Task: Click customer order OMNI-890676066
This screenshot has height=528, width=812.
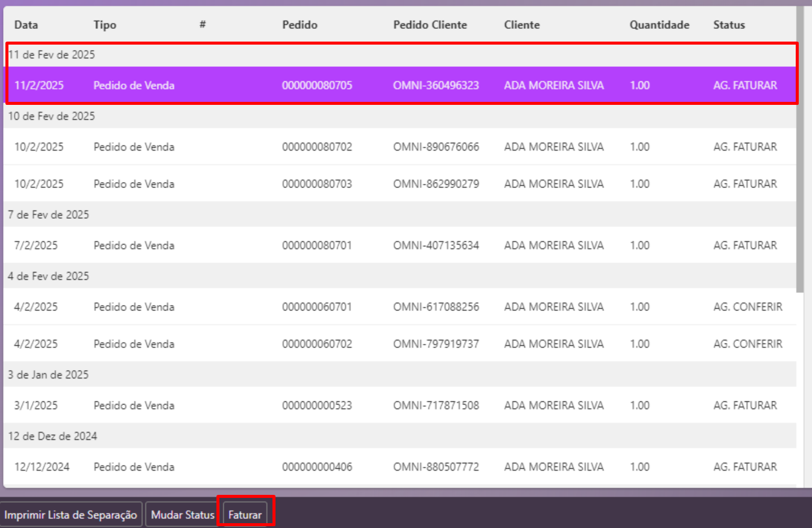Action: pyautogui.click(x=436, y=146)
